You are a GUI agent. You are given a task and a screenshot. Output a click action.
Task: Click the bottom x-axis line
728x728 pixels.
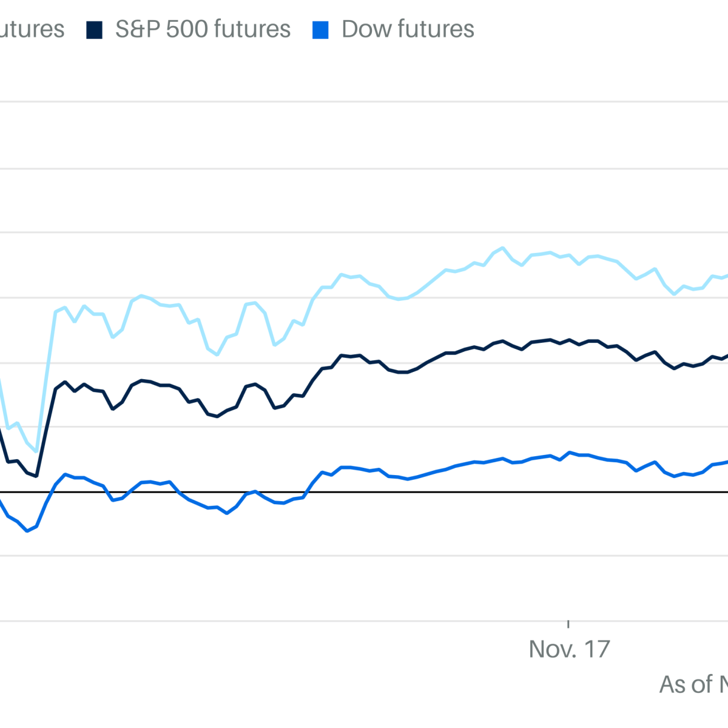(364, 621)
